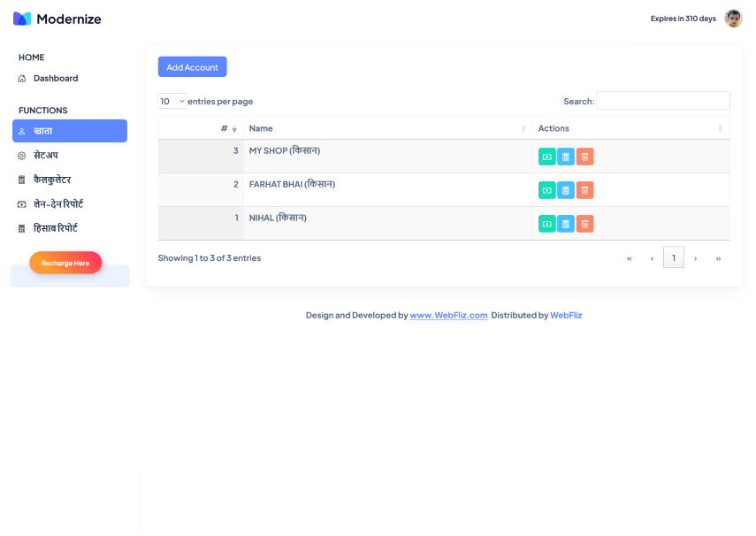The height and width of the screenshot is (536, 756).
Task: Click the blue calculator icon for NIHAL
Action: click(566, 224)
